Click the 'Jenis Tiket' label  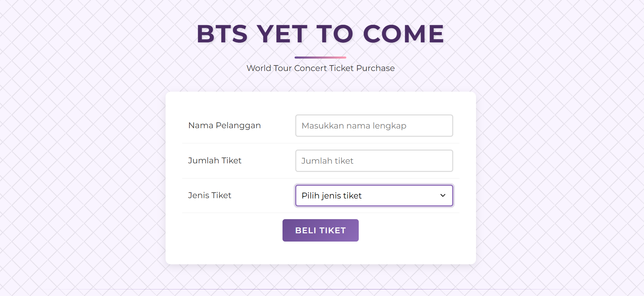(209, 195)
